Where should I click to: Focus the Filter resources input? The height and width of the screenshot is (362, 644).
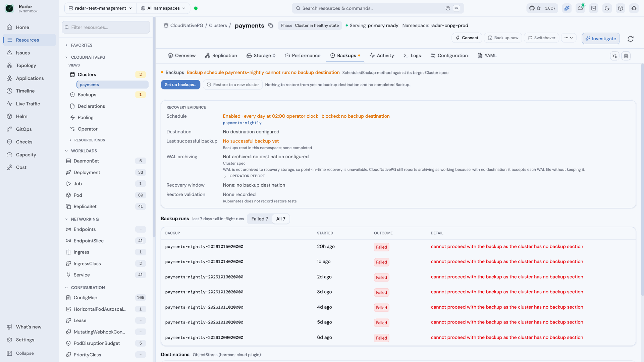[x=106, y=27]
